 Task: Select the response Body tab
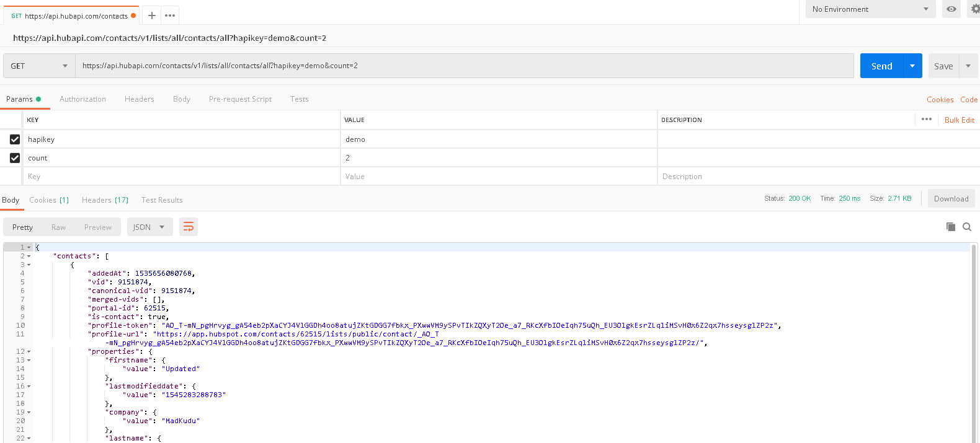(x=11, y=200)
